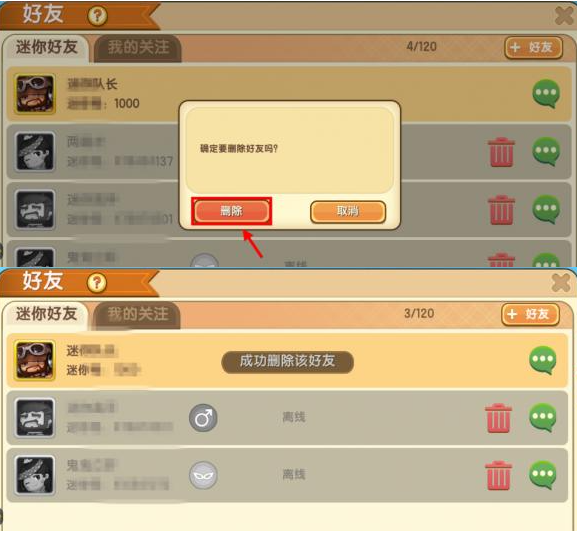Click trash icon for top-panel friend ending 01

tap(501, 210)
